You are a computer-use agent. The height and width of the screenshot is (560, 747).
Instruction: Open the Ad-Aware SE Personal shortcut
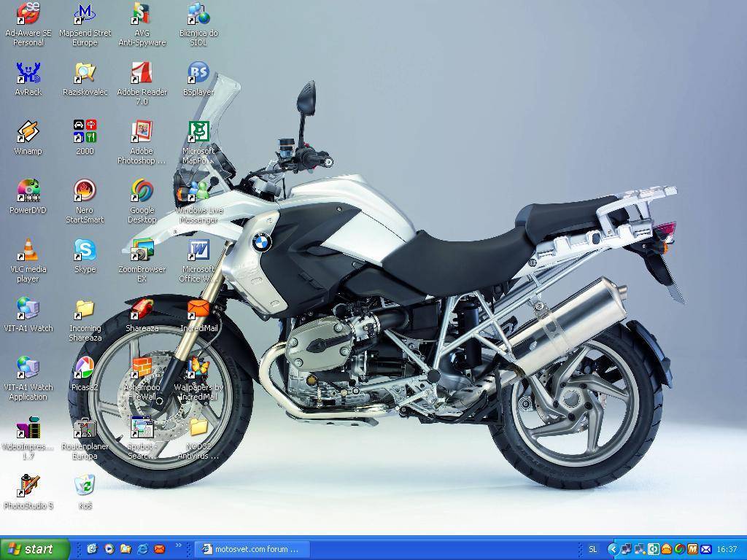(x=28, y=24)
